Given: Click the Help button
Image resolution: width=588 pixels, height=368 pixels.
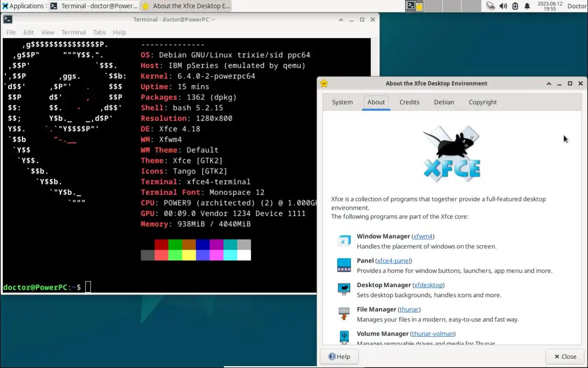Looking at the screenshot, I should (x=339, y=356).
